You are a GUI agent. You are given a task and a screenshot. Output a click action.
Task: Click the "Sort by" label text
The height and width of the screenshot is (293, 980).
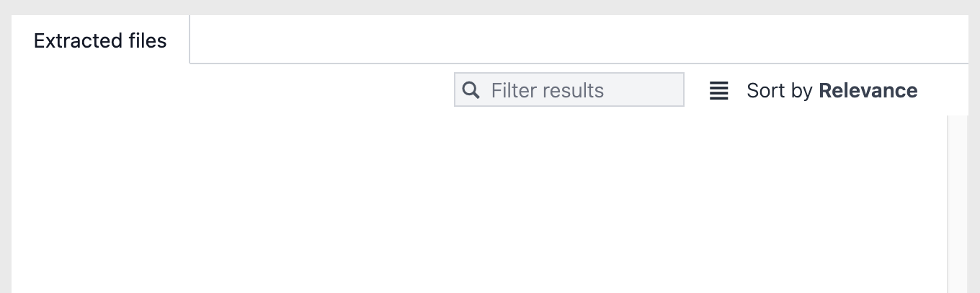(780, 91)
